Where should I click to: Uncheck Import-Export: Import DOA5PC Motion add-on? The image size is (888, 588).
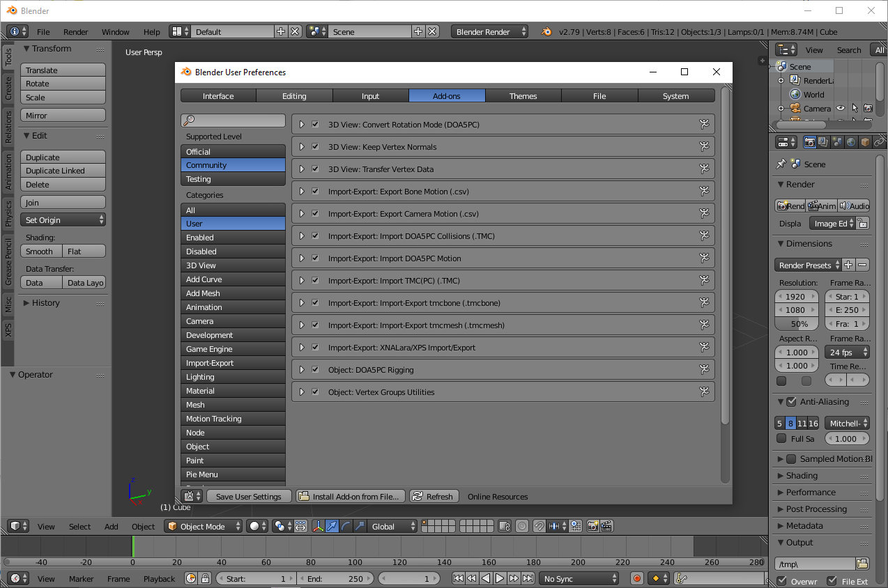point(315,258)
